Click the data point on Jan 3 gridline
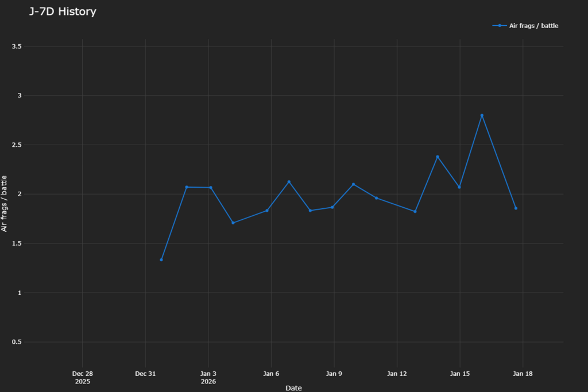 pyautogui.click(x=211, y=188)
